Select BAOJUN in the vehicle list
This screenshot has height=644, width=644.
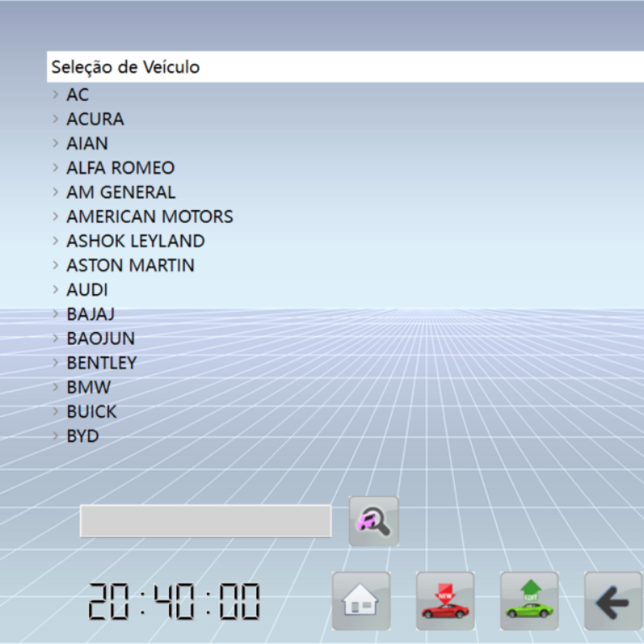click(101, 339)
